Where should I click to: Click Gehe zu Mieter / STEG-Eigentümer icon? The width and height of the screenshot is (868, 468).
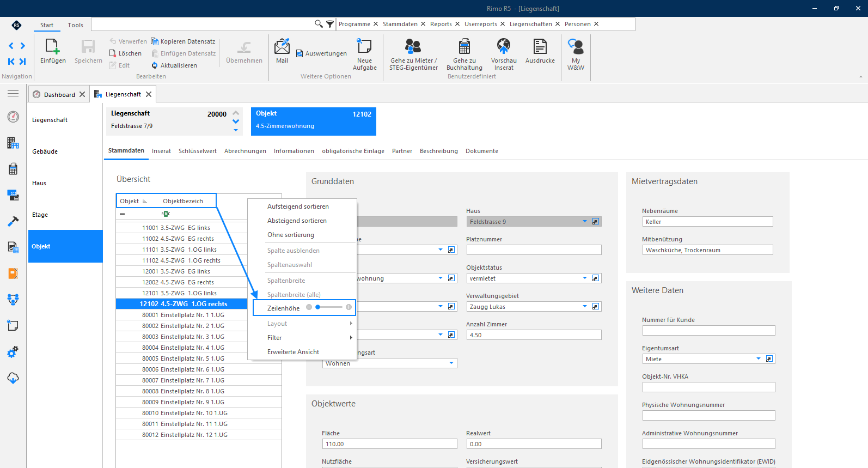[413, 46]
